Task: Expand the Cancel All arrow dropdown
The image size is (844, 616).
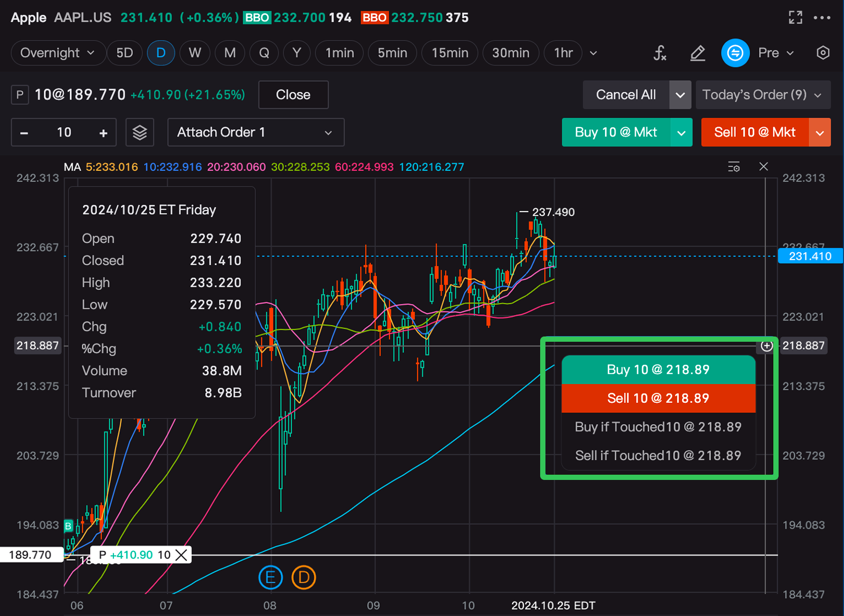Action: (680, 95)
